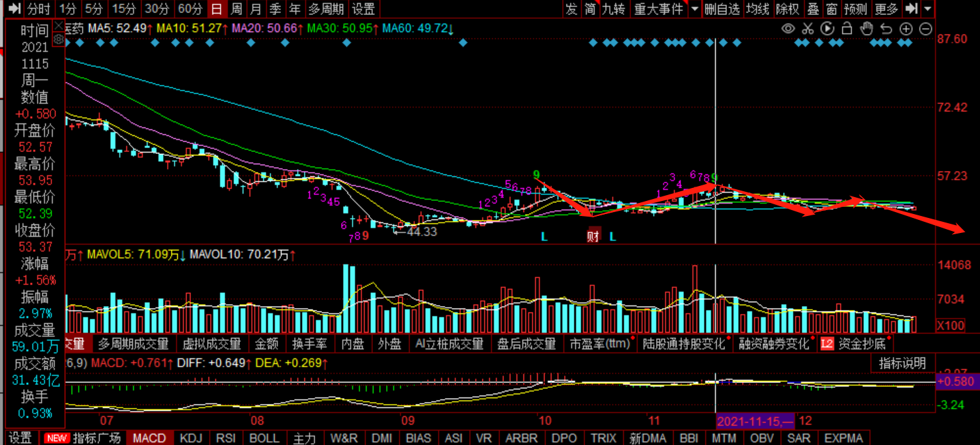Image resolution: width=980 pixels, height=445 pixels.
Task: Collapse panel with top-left arrow icon
Action: coord(14,9)
